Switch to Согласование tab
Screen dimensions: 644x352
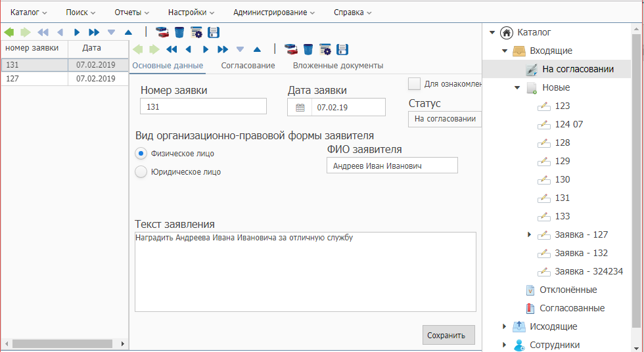(x=248, y=66)
